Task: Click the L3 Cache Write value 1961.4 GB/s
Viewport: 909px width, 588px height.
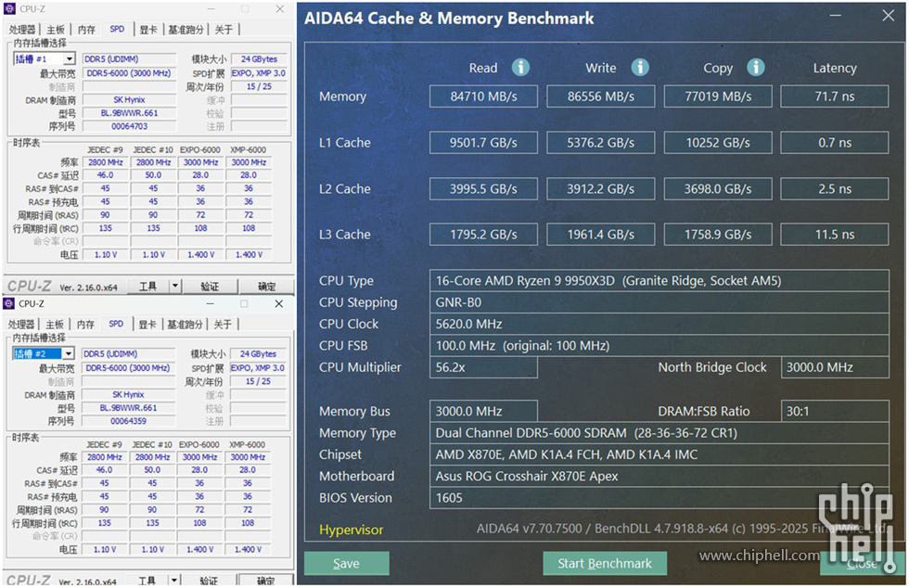Action: click(601, 235)
